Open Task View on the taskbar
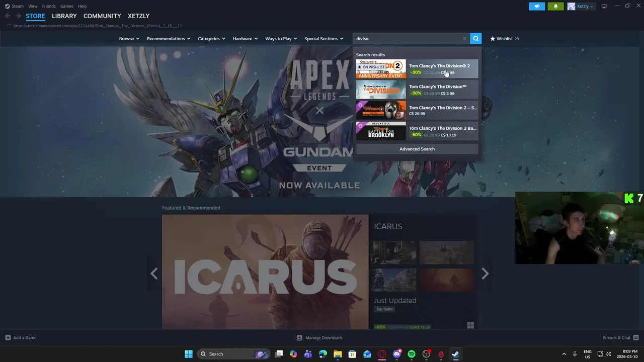Image resolution: width=644 pixels, height=362 pixels. pyautogui.click(x=279, y=354)
